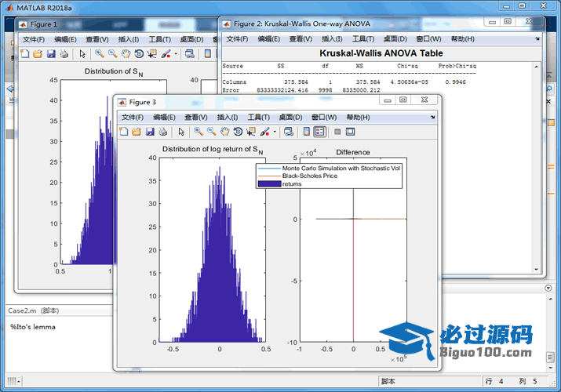Screen dimensions: 561x392
Task: Click the Brush/Select Data tool in Figure 3
Action: pos(264,132)
